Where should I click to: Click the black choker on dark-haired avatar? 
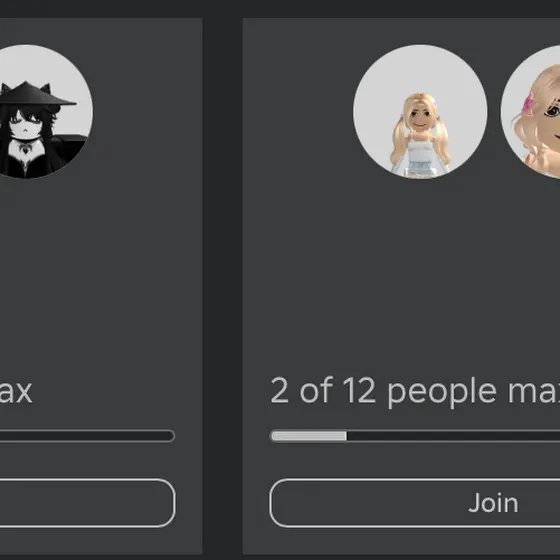(x=25, y=146)
